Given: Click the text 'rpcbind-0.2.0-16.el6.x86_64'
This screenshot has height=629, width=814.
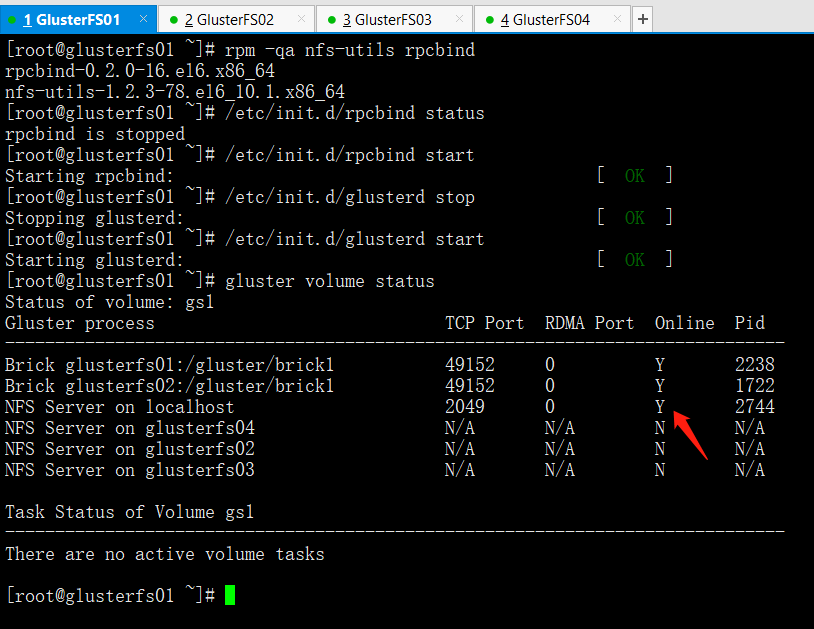Looking at the screenshot, I should point(140,71).
